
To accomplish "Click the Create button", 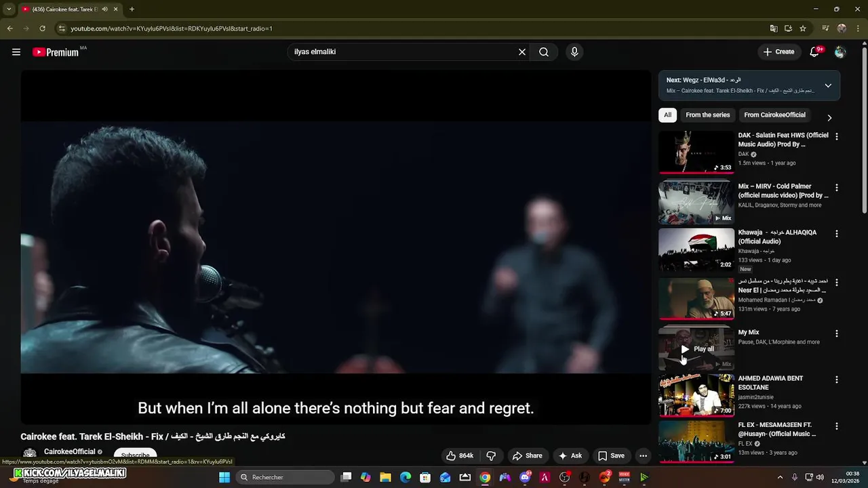I will tap(778, 52).
